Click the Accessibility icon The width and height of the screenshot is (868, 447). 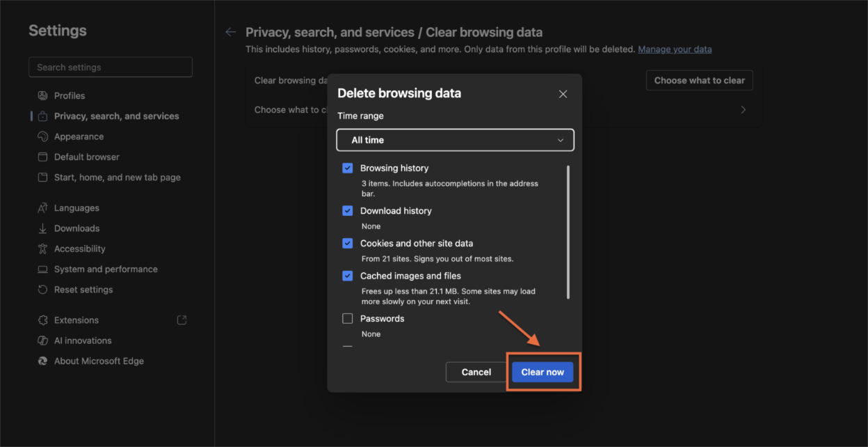[42, 249]
